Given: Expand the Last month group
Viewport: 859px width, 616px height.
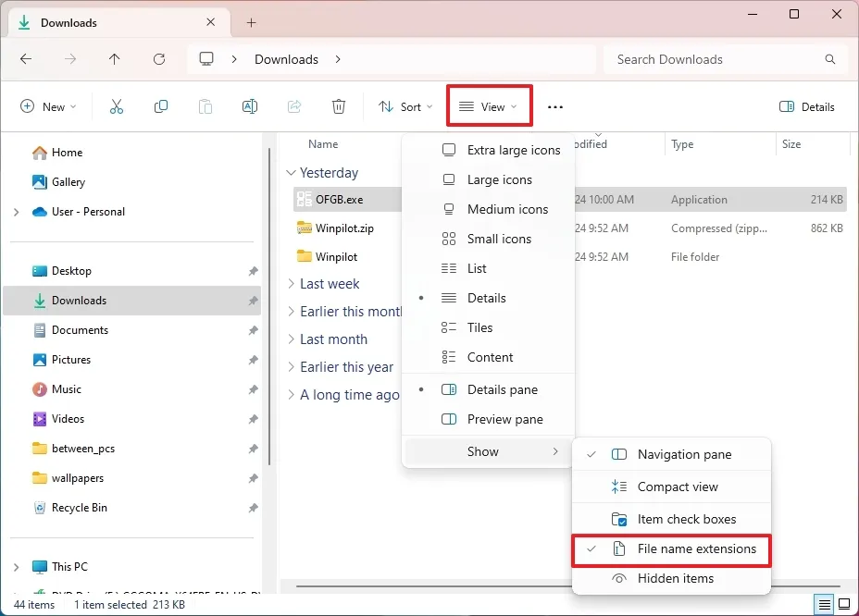Looking at the screenshot, I should pyautogui.click(x=290, y=339).
